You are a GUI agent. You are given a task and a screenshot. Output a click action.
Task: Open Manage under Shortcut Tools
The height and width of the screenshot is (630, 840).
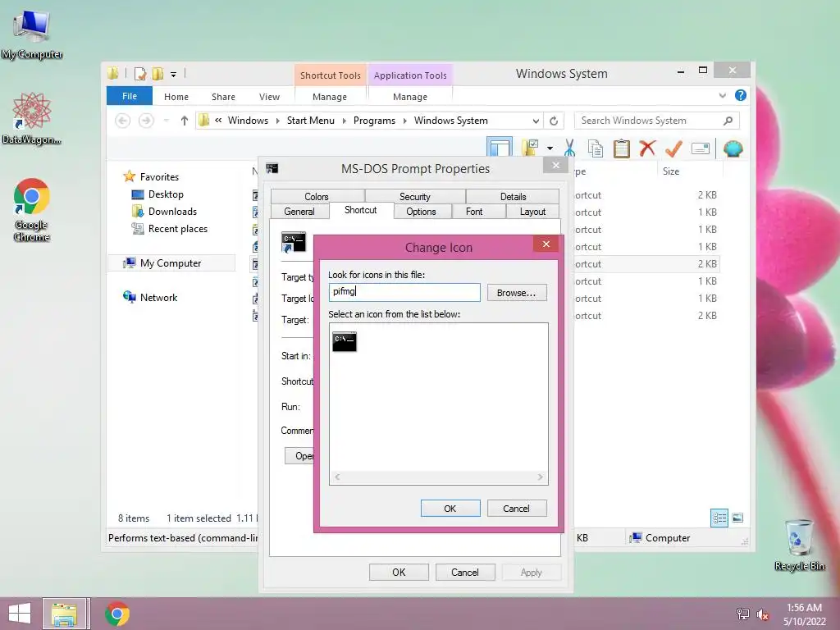[330, 97]
